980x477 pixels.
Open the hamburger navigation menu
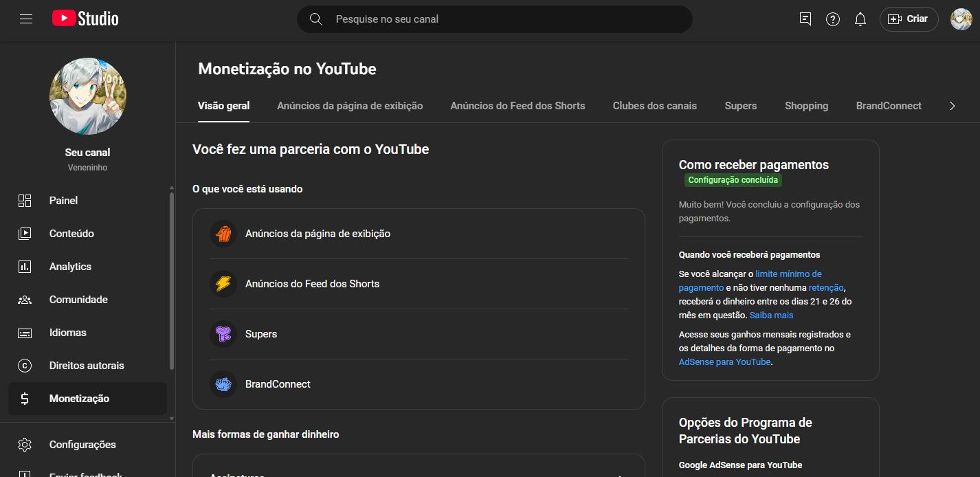(26, 19)
